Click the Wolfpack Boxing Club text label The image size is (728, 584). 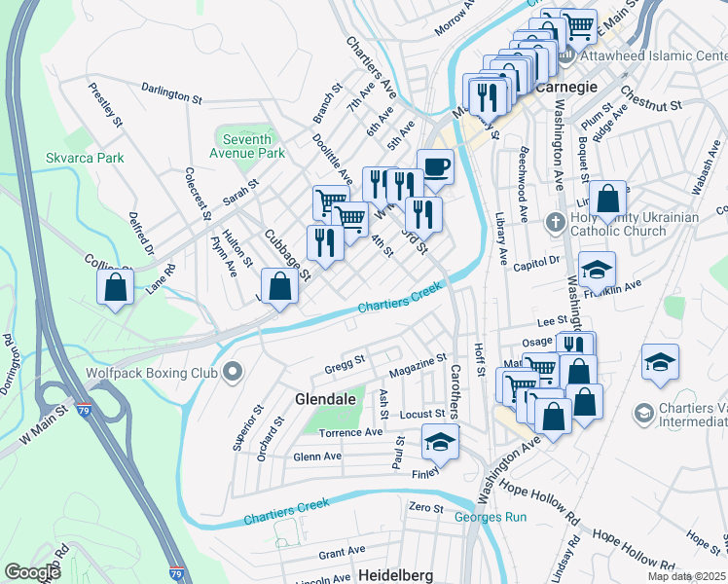coord(152,373)
